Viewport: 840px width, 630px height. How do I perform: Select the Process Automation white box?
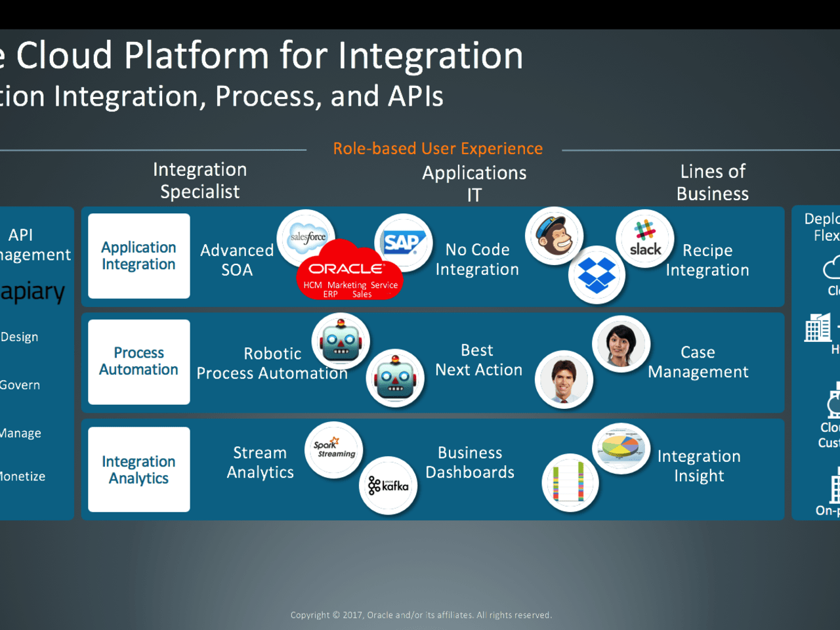coord(139,362)
